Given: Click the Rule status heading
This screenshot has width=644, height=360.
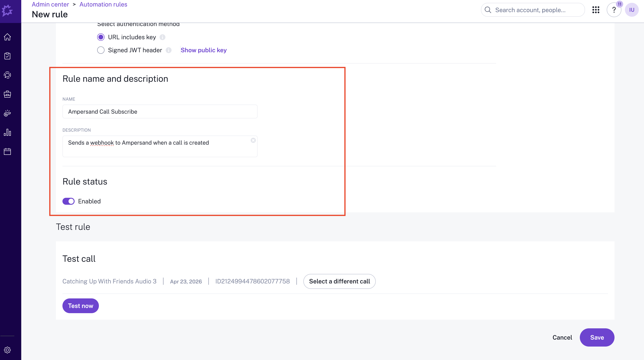Looking at the screenshot, I should (x=85, y=182).
